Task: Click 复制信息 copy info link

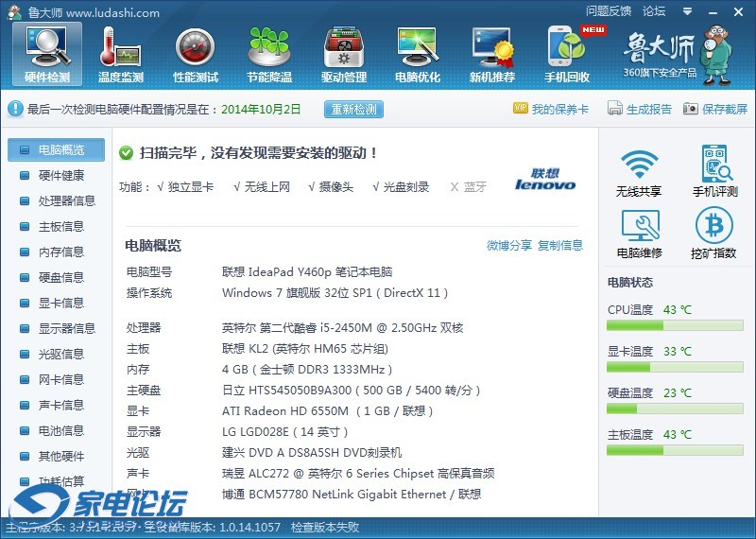Action: [x=560, y=246]
